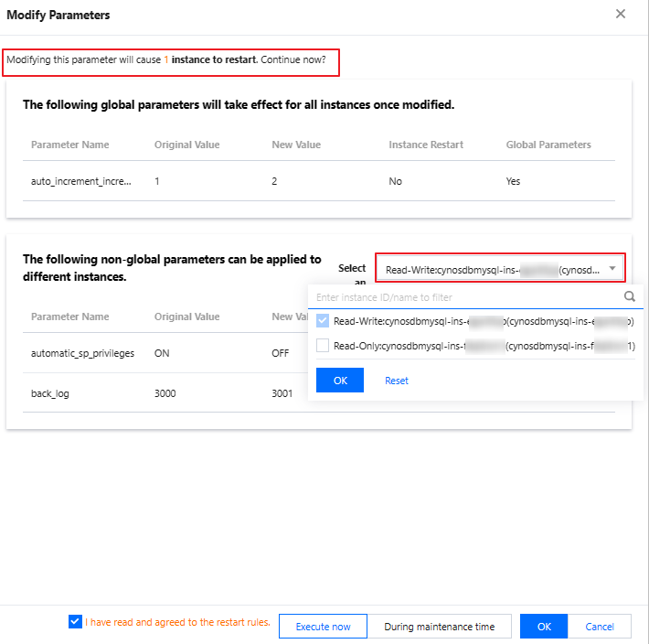Click the Instance Restart column header
Viewport: 649px width, 644px height.
tap(426, 145)
